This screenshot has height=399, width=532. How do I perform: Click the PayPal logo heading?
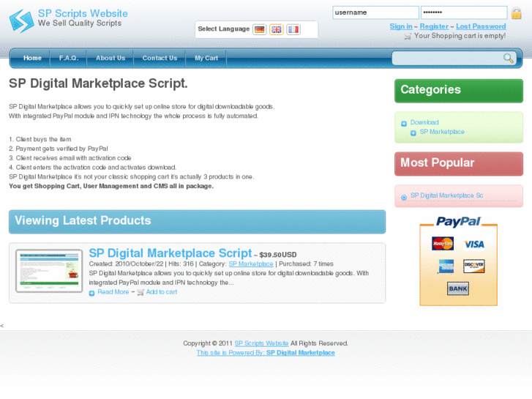point(458,222)
